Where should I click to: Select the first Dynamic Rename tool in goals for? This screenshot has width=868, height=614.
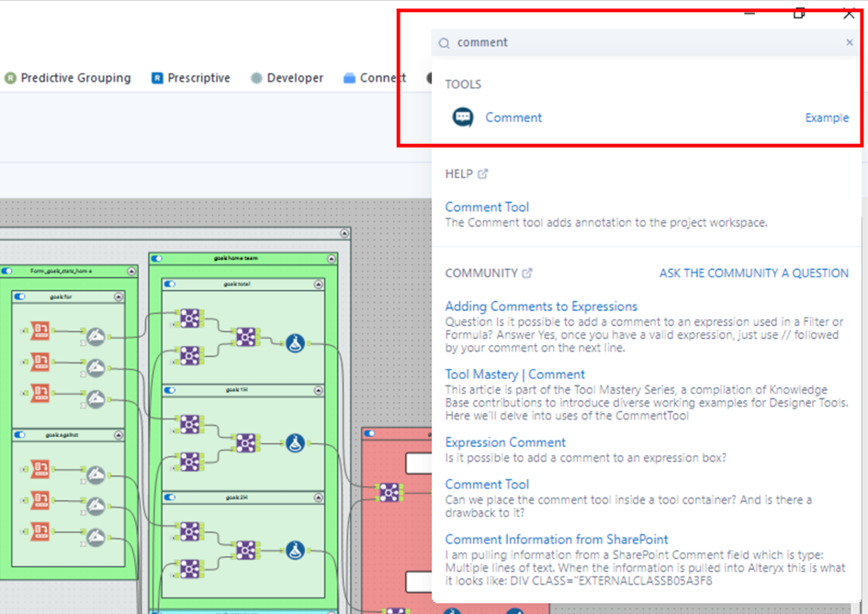click(96, 336)
